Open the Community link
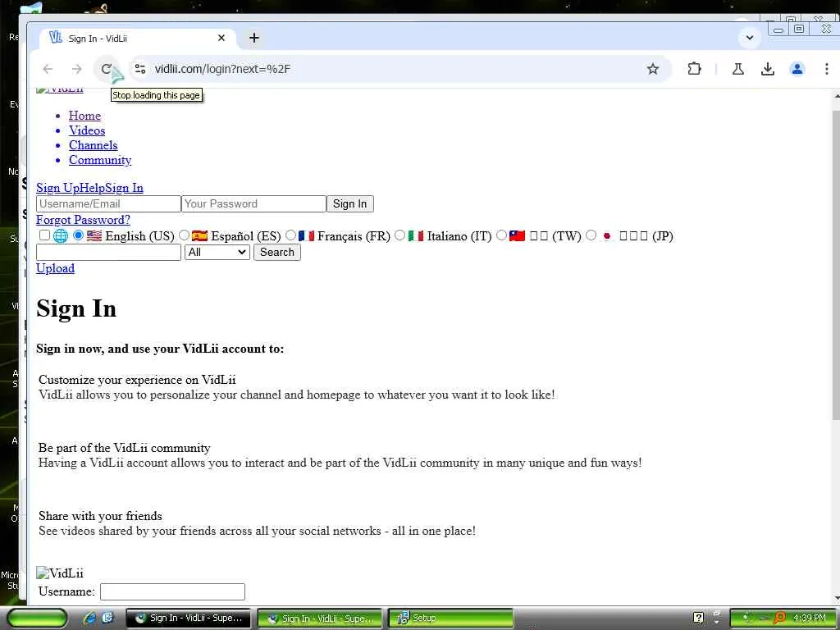This screenshot has height=630, width=840. pyautogui.click(x=100, y=160)
